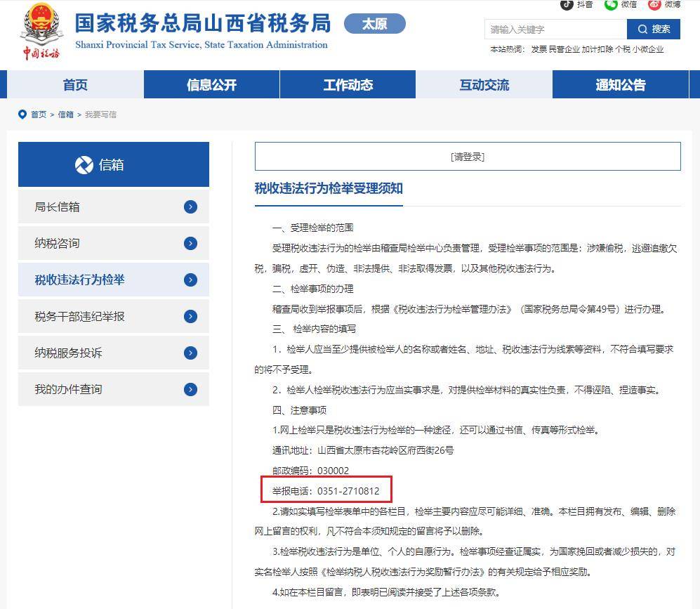Open the WeChat (微信) icon
Image resolution: width=700 pixels, height=609 pixels.
tap(611, 4)
